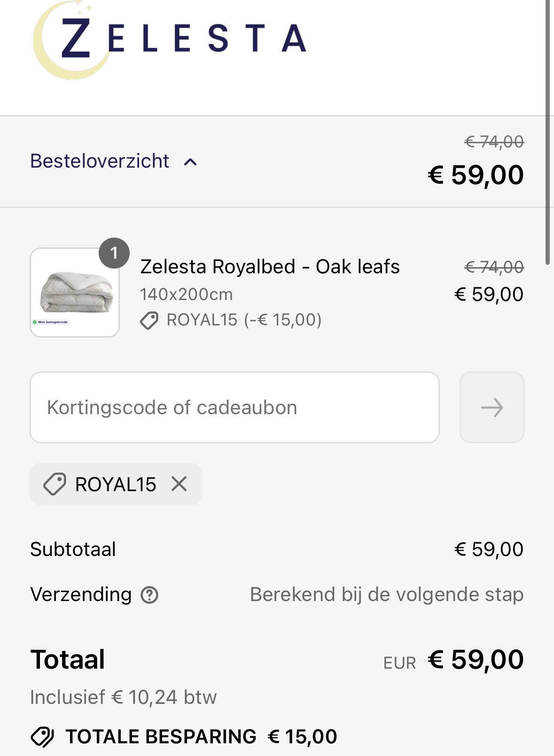
Task: Click the Subtotaal amount € 59,00
Action: click(x=489, y=548)
